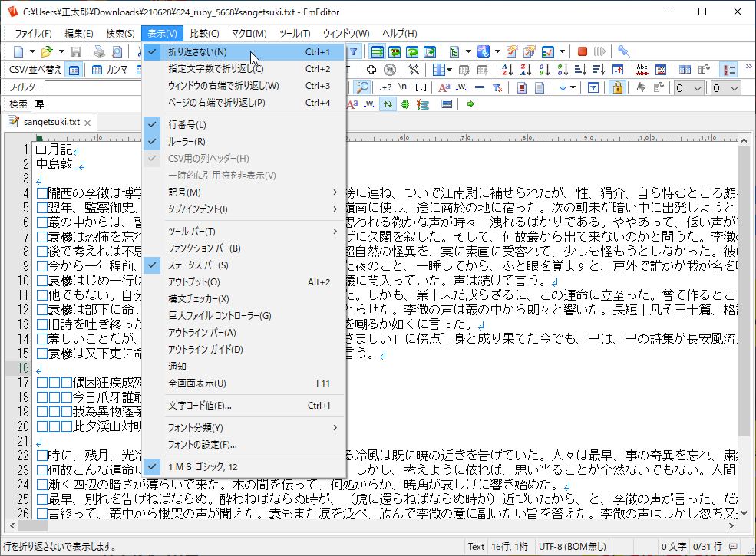Click the red Stop macro icon

[582, 51]
